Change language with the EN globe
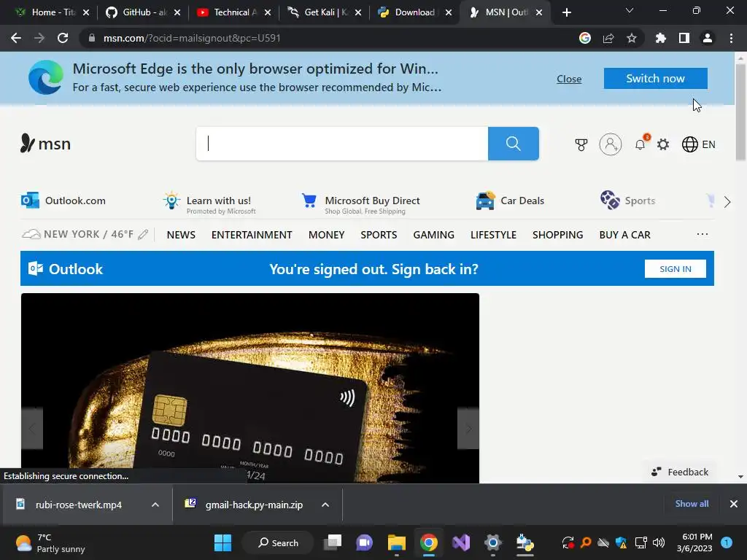747x560 pixels. (698, 144)
